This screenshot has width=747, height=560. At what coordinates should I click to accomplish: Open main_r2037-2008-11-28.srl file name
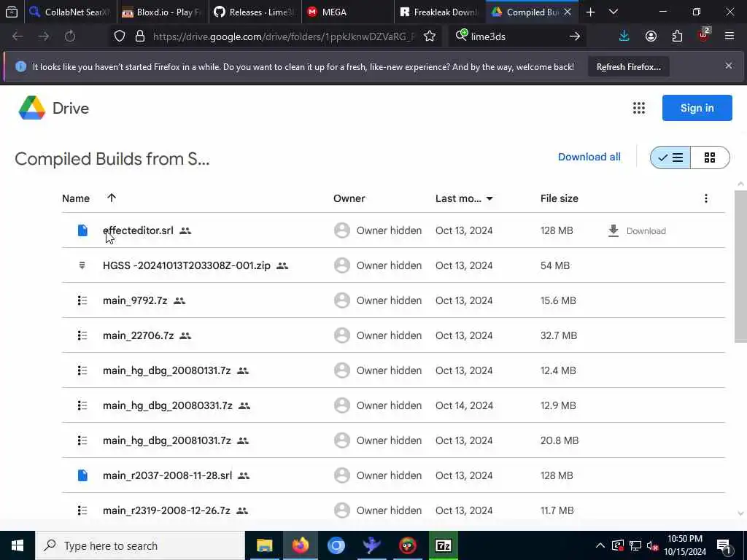click(168, 475)
